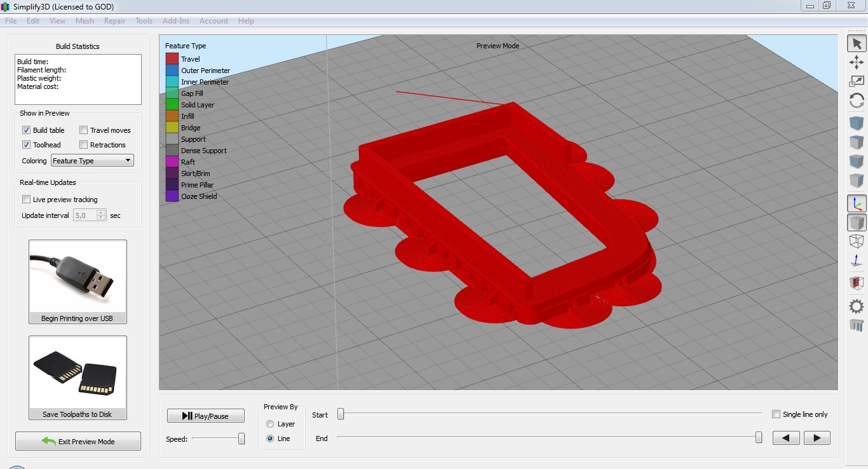Toggle the coordinate axes display icon
This screenshot has height=469, width=868.
point(857,203)
